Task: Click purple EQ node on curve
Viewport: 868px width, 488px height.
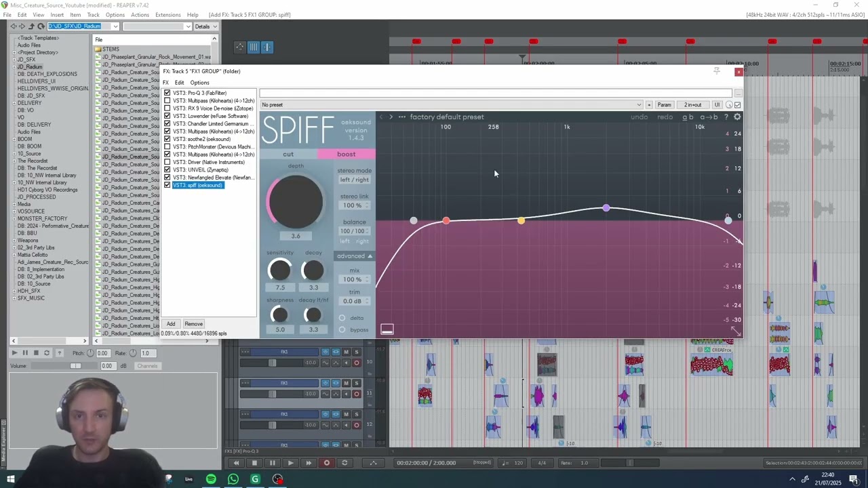Action: (x=606, y=208)
